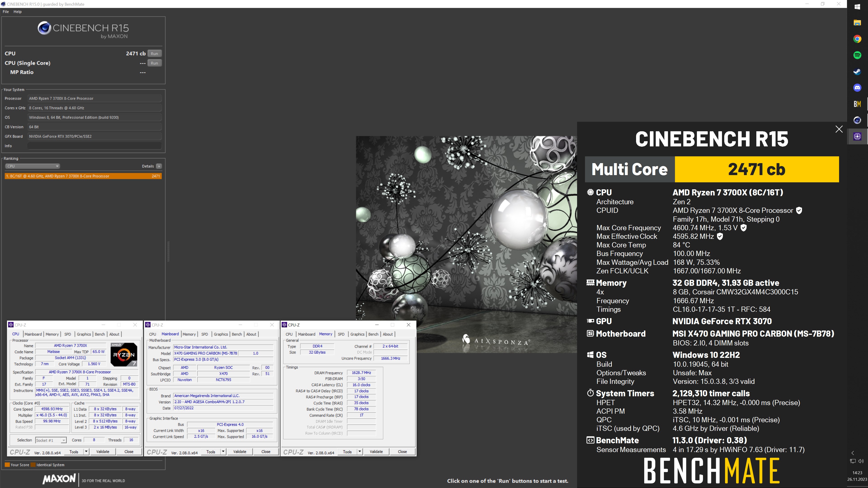The image size is (868, 488).
Task: Click Tools button in first CPU-Z window
Action: [x=74, y=452]
